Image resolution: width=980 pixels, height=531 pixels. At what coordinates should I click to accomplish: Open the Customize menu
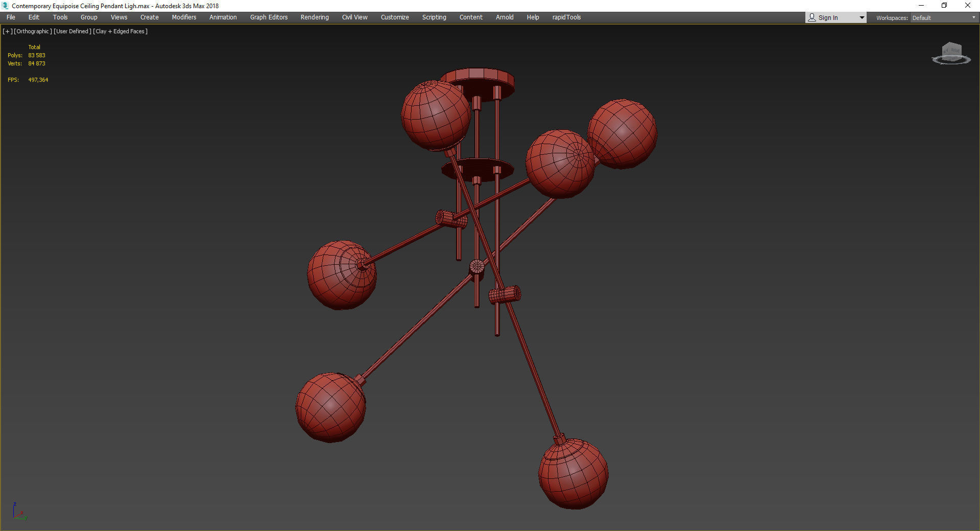point(395,17)
